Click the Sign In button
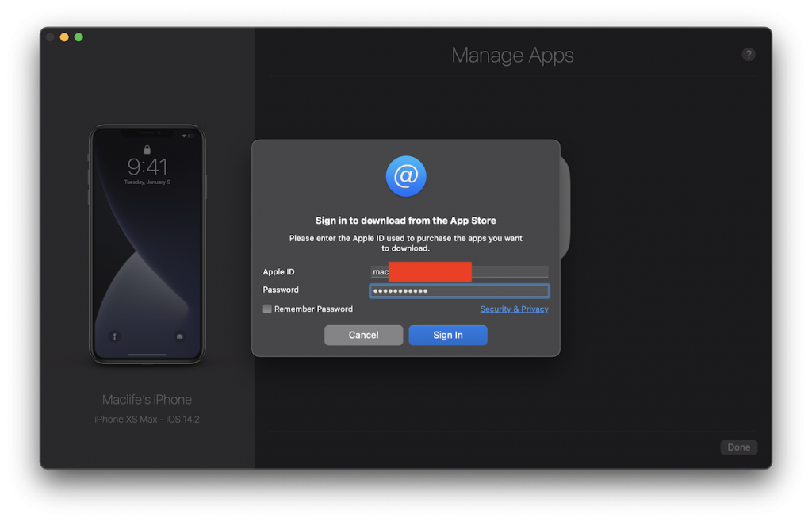The height and width of the screenshot is (522, 812). (x=448, y=335)
